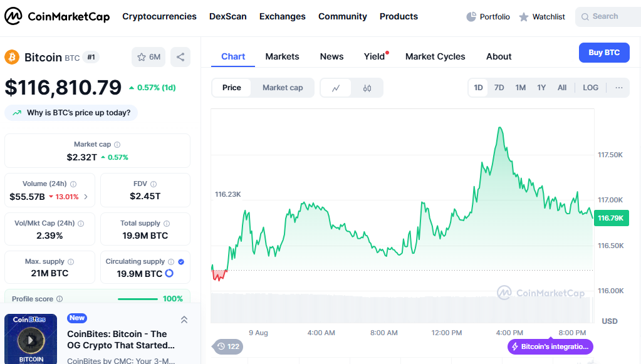
Task: Click the 2.39% Vol/Mkt Cap value
Action: point(50,236)
